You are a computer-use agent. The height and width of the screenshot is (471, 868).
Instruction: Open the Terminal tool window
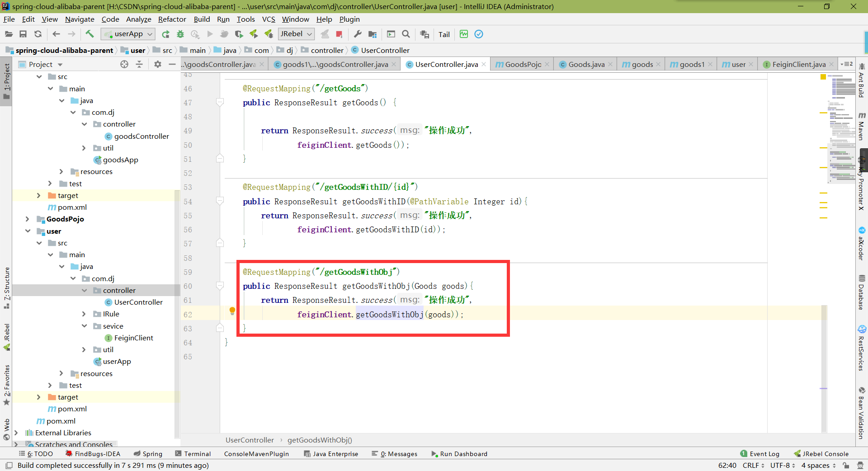tap(193, 454)
